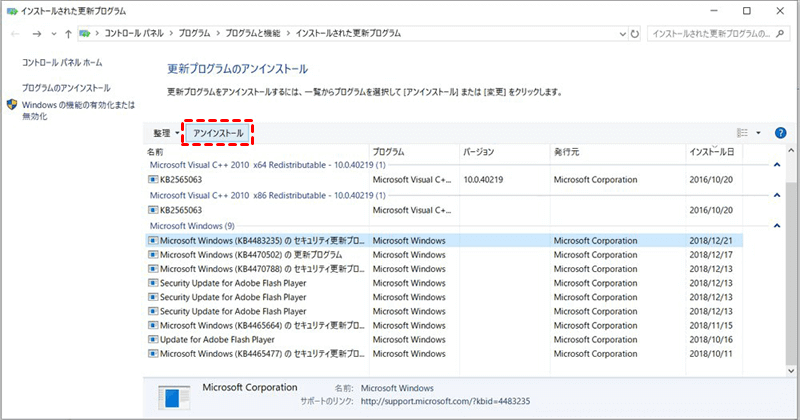Click the search magnifier icon

pyautogui.click(x=780, y=34)
